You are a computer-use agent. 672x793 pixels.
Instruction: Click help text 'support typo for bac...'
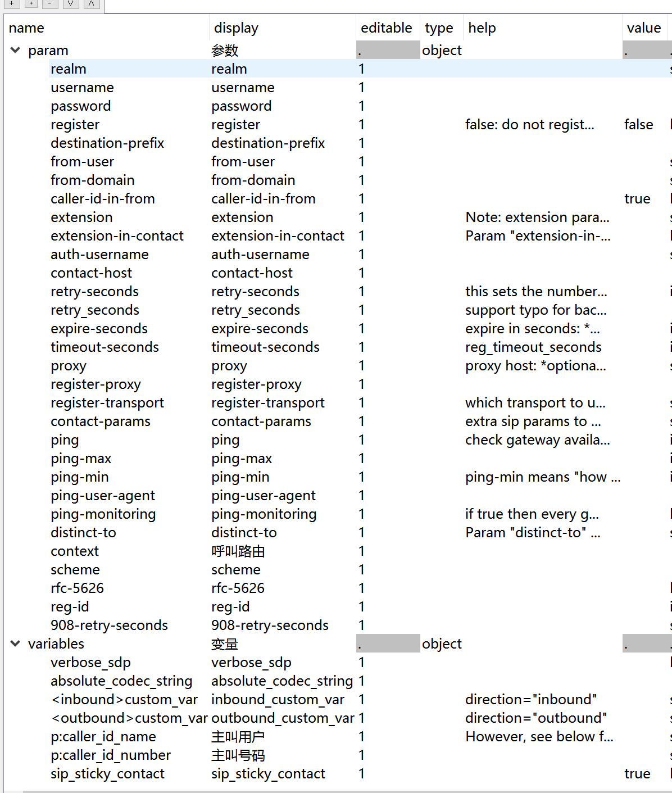pos(536,310)
